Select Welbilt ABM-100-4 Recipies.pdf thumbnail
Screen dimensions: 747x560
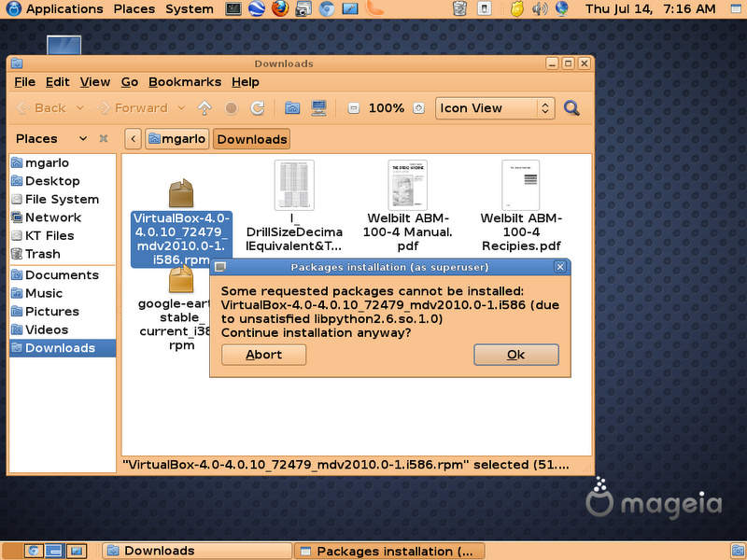click(521, 185)
